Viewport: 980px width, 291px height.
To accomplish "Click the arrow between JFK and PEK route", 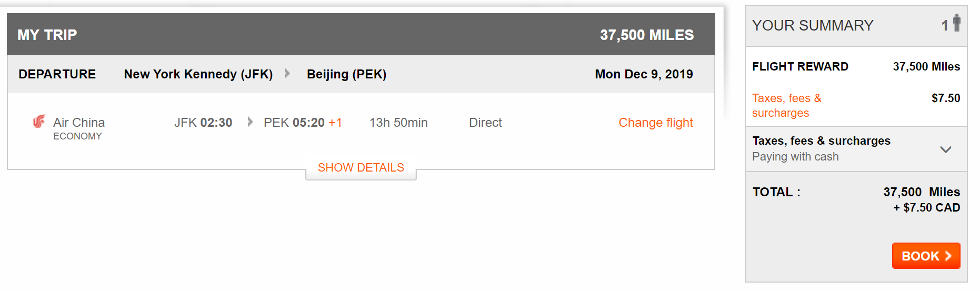I will [x=287, y=74].
